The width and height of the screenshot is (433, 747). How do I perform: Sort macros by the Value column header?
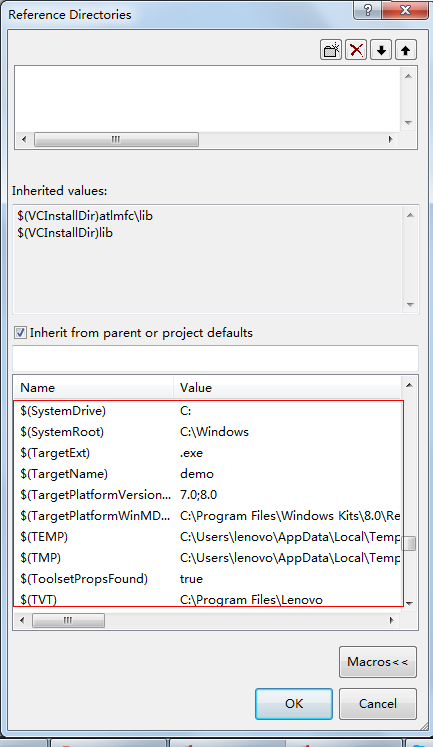click(287, 387)
